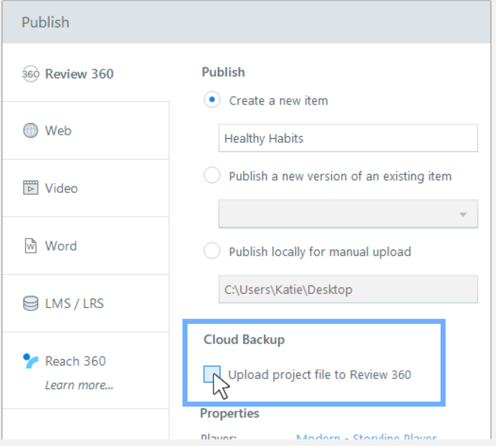Click the C:\Users\Katie\Desktop path field
This screenshot has width=496, height=448.
point(348,290)
